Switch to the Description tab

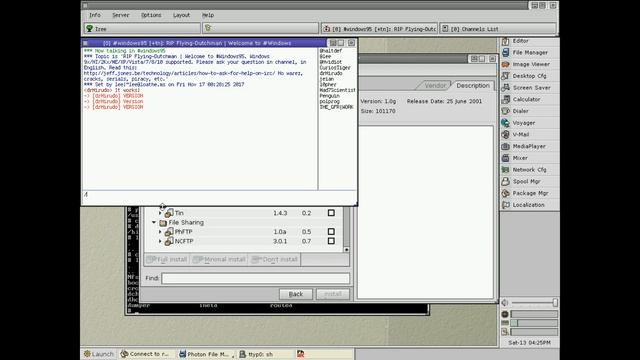473,85
